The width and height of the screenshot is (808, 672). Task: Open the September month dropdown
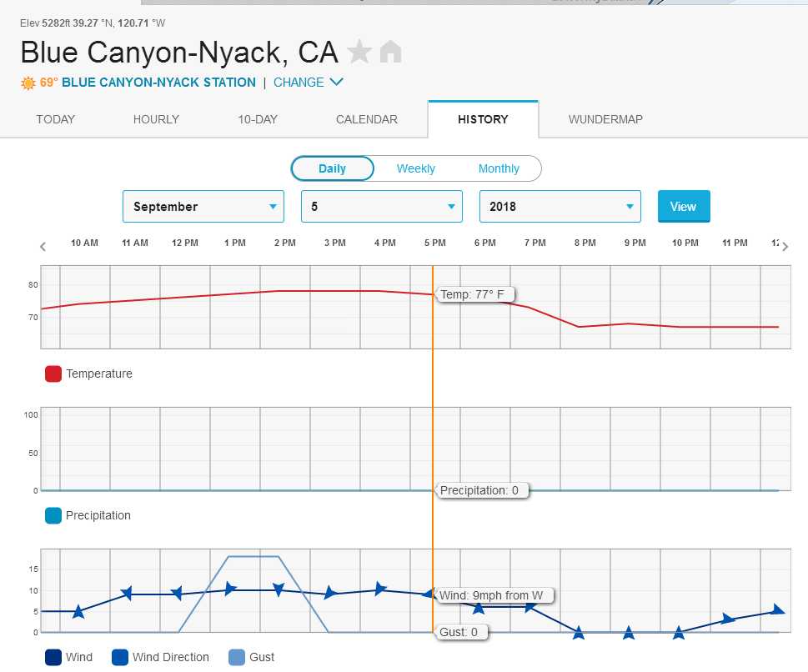pos(203,207)
